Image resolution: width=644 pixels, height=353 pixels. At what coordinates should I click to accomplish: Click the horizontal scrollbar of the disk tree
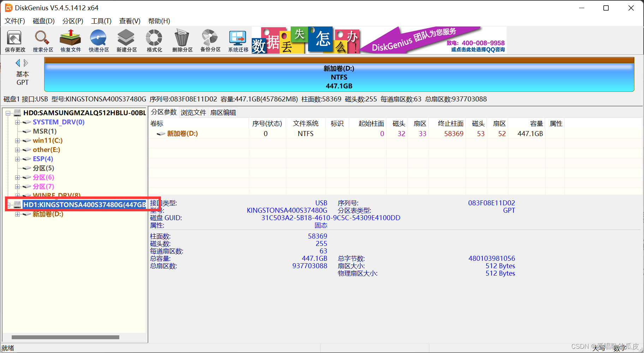(x=66, y=337)
